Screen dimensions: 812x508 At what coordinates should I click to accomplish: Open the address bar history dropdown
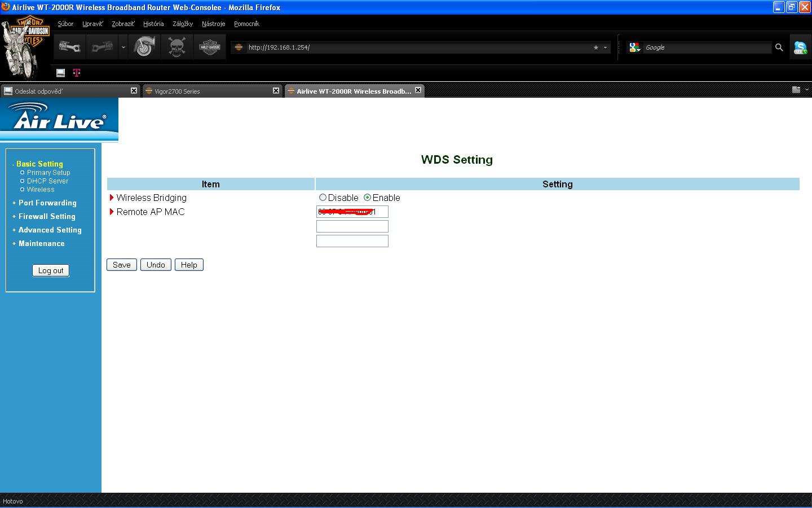point(605,47)
